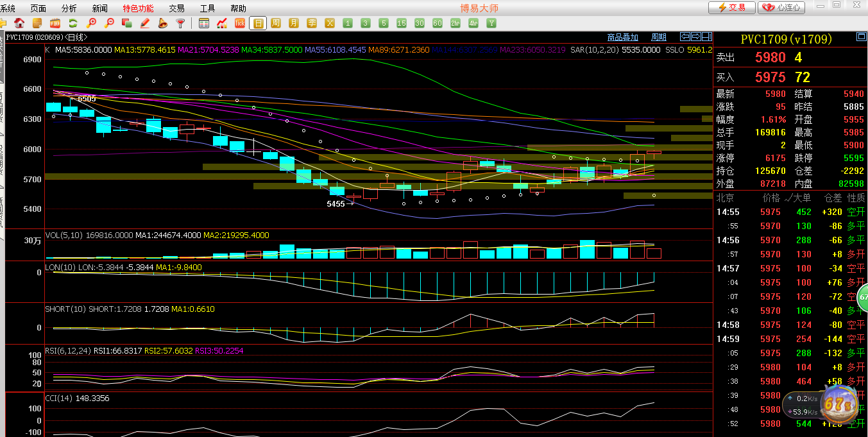Viewport: 868px width, 437px height.
Task: Zoom out with the magnifier minus icon
Action: tap(109, 23)
